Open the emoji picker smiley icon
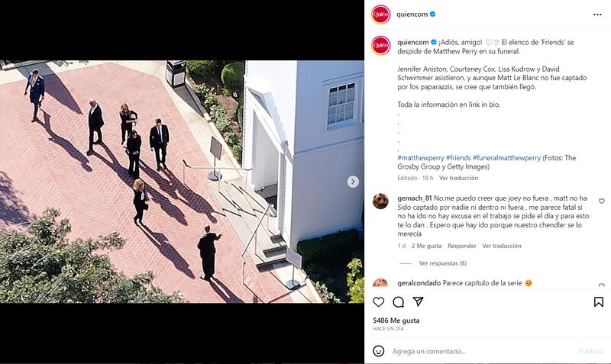The height and width of the screenshot is (364, 611). [x=378, y=351]
